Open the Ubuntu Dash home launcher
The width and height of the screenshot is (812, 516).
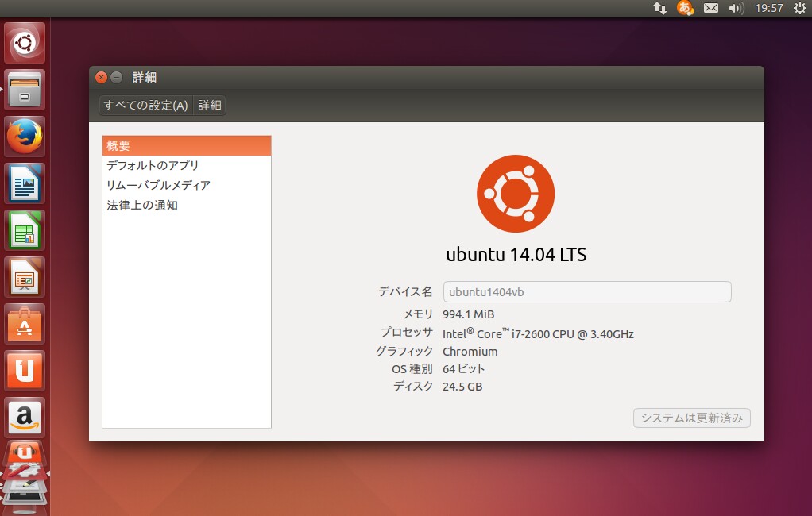click(25, 42)
